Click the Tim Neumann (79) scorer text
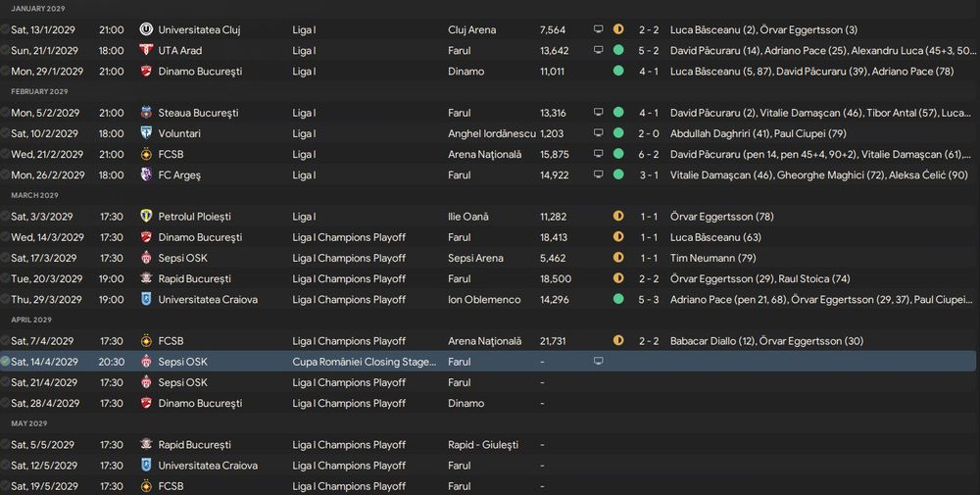The image size is (980, 495). pyautogui.click(x=713, y=258)
